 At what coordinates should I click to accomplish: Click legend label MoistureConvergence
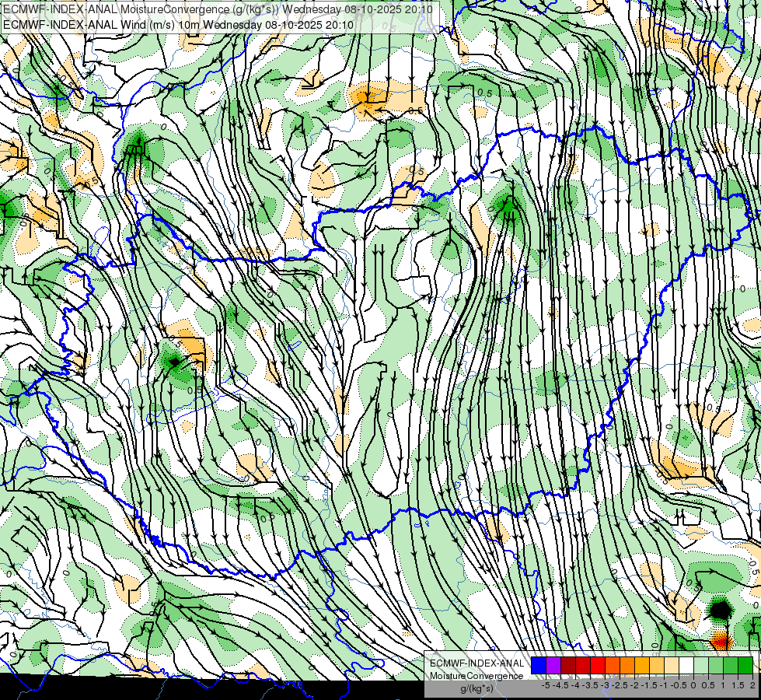476,676
